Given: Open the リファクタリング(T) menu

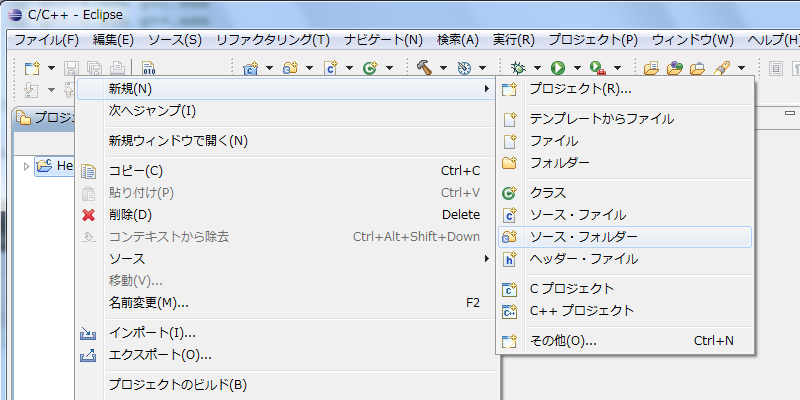Looking at the screenshot, I should [x=273, y=40].
